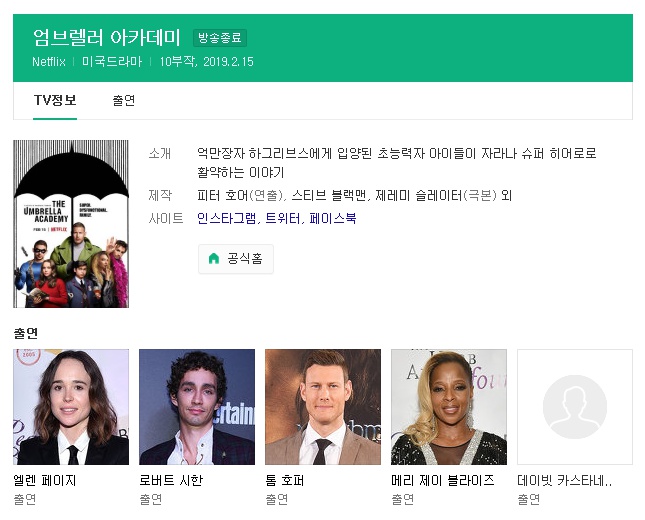Click the name 데이빗 카스타네..

pos(564,481)
